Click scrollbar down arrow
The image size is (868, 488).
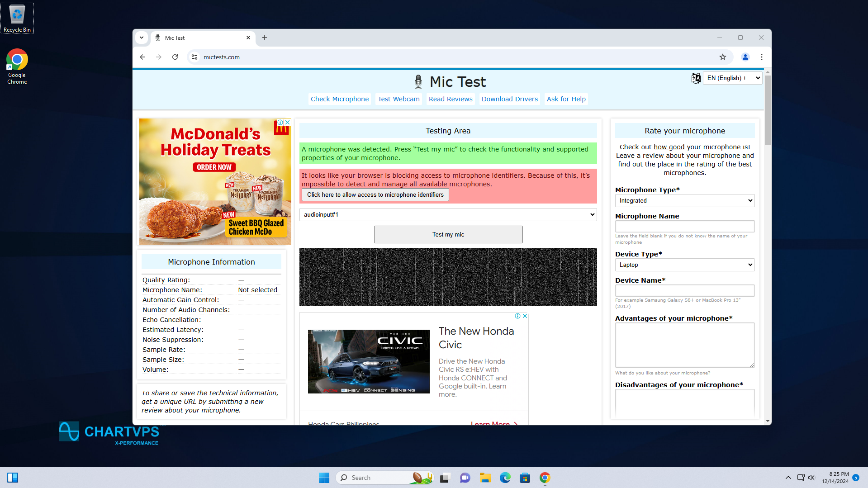(768, 421)
